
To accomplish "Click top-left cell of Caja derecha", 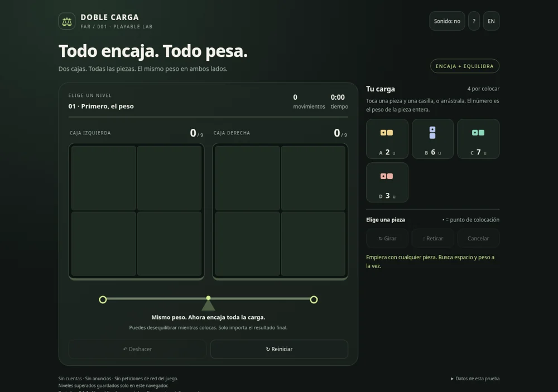I will [247, 178].
